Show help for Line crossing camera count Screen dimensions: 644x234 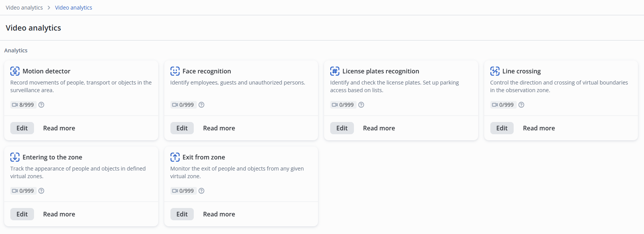pos(521,105)
